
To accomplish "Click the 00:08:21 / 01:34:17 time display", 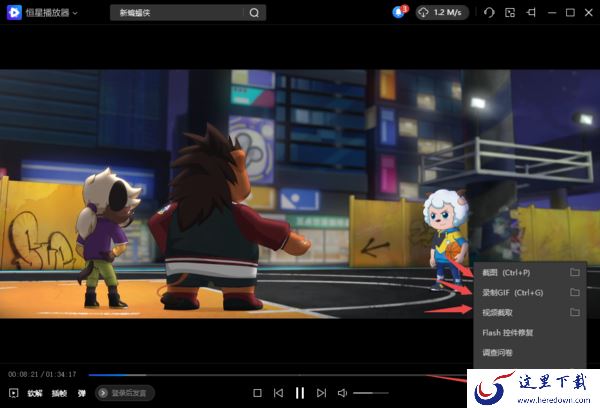I will click(42, 374).
